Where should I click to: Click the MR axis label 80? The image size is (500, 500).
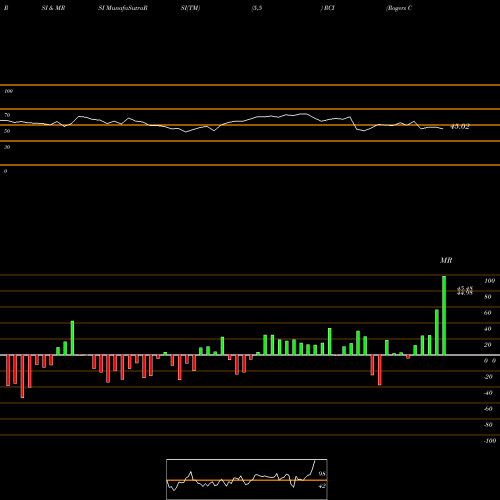coord(488,297)
